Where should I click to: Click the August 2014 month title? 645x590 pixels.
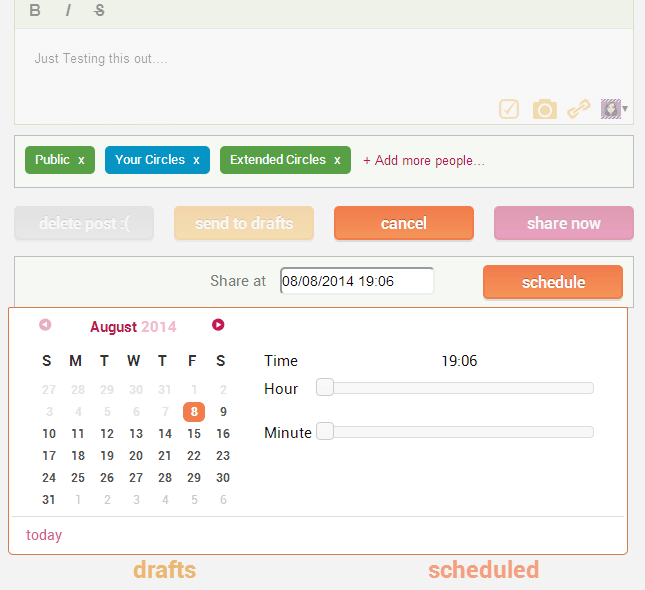[133, 327]
